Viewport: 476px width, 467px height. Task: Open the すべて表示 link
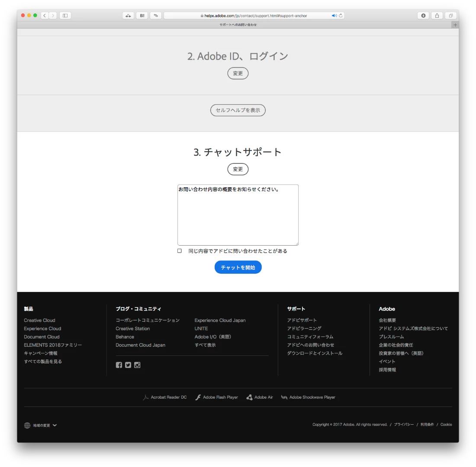(x=205, y=345)
